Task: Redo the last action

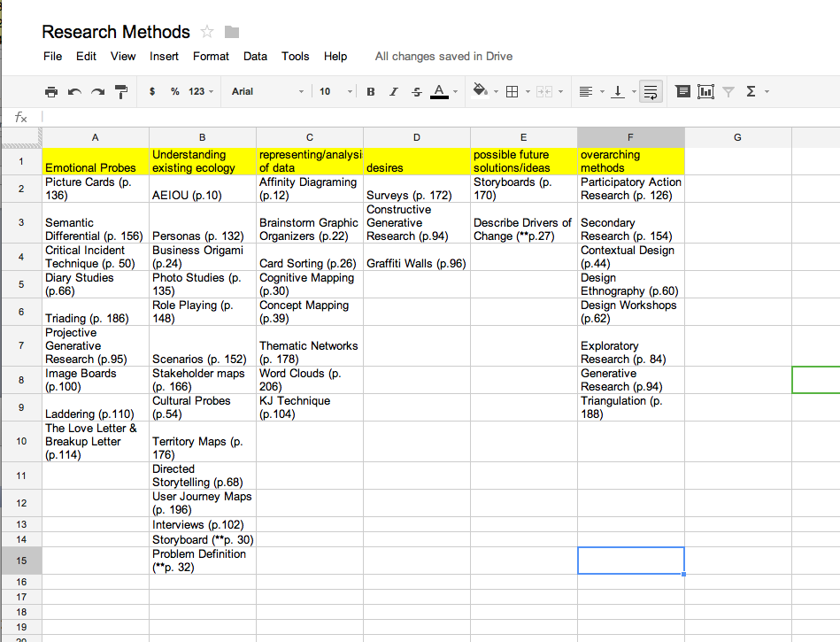Action: click(x=97, y=91)
